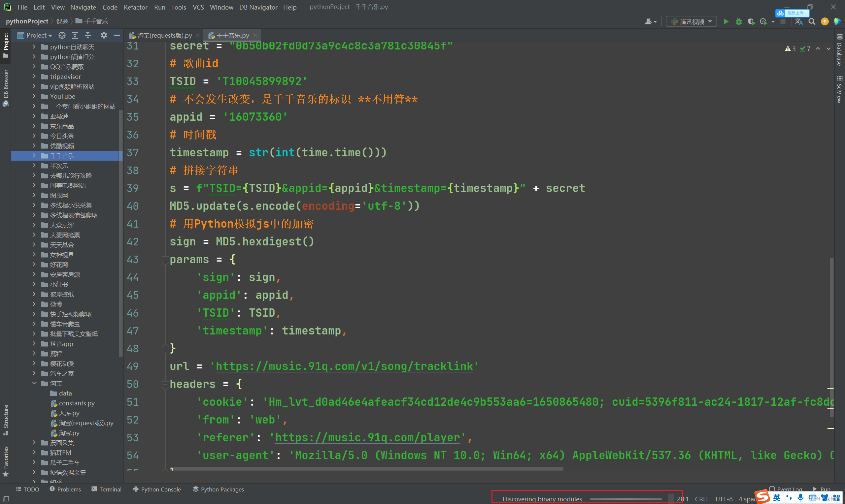This screenshot has width=845, height=504.
Task: Expand the YouTube folder in the project tree
Action: [x=34, y=96]
